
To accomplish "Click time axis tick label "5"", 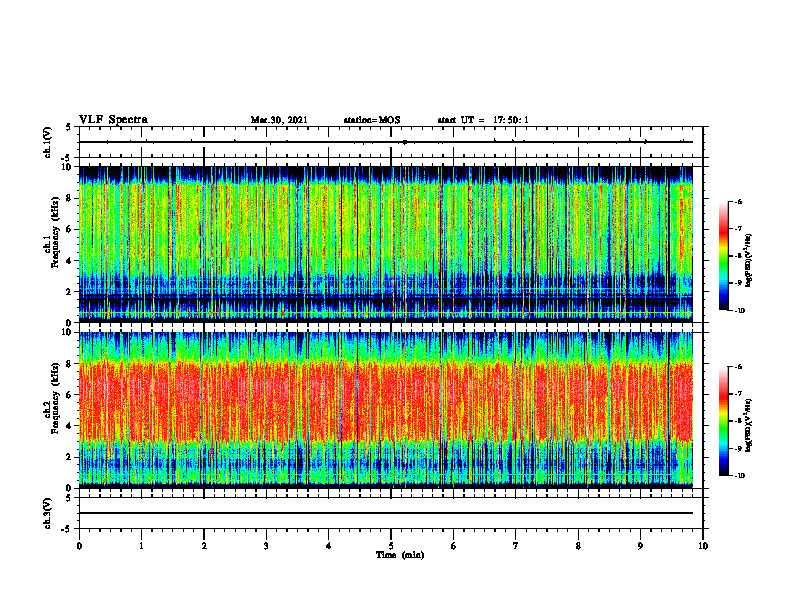I will [x=391, y=546].
